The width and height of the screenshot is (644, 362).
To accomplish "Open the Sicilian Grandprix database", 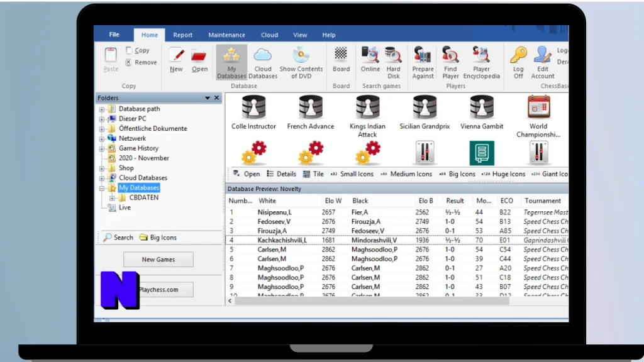I will click(425, 112).
